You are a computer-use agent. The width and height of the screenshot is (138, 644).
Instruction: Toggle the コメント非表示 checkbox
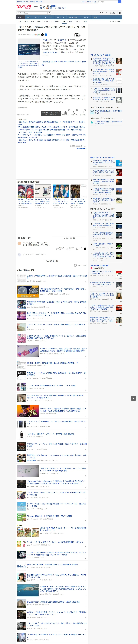click(75, 266)
